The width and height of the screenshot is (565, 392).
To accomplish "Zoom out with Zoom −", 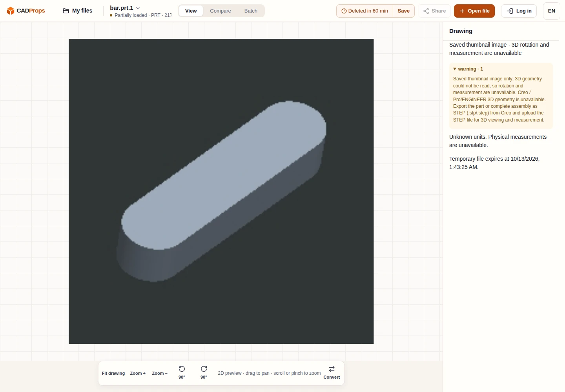I will [160, 373].
